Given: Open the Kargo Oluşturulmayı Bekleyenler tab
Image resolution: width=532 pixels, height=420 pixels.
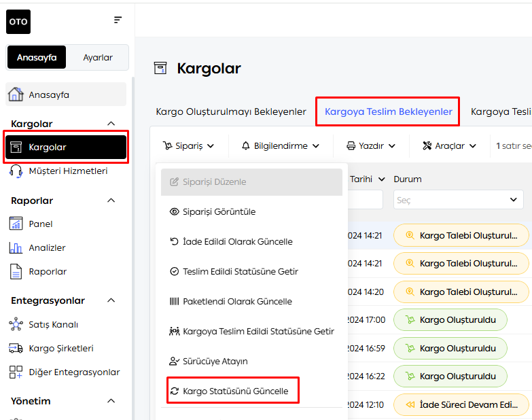Looking at the screenshot, I should (231, 111).
